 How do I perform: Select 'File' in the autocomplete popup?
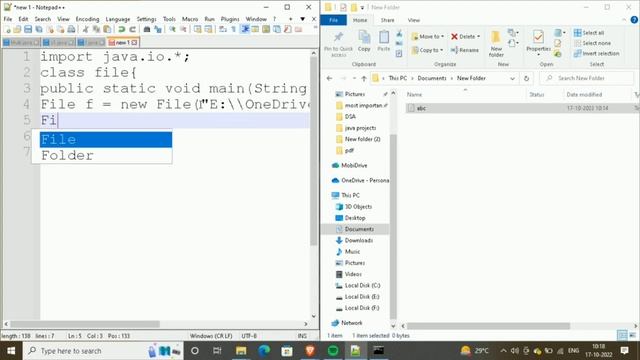106,140
